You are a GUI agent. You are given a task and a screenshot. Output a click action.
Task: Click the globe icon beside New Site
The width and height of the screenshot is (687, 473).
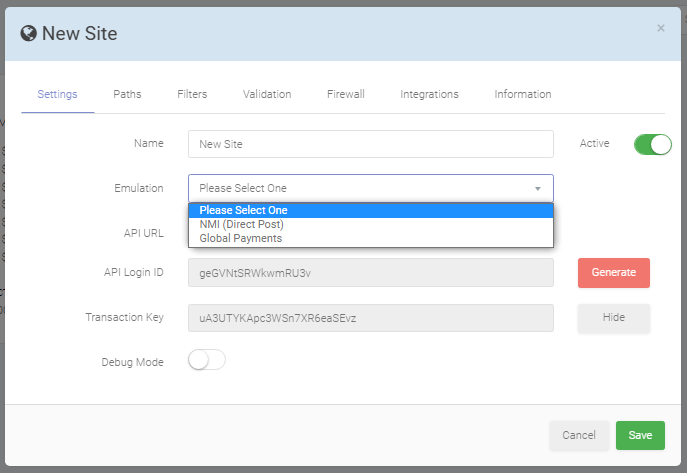tap(28, 33)
